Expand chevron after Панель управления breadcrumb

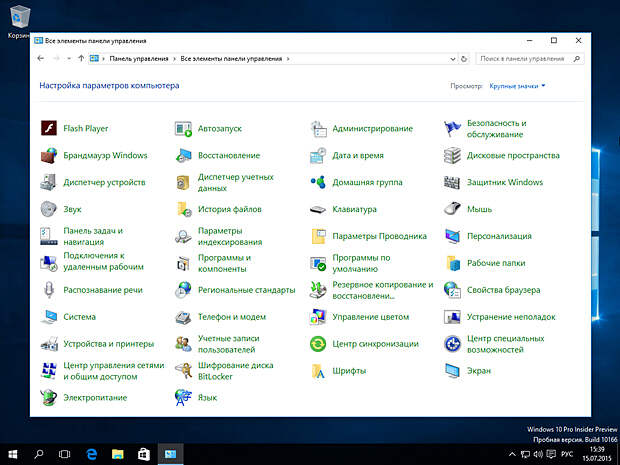coord(174,59)
